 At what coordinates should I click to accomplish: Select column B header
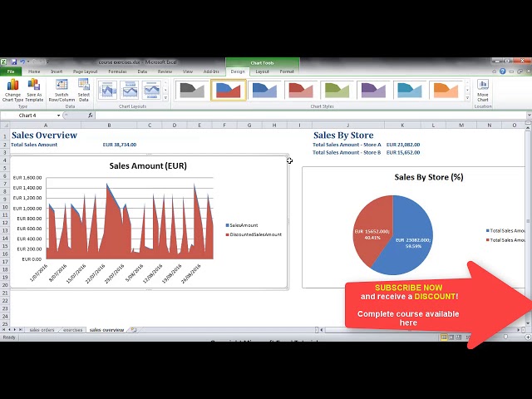[109, 126]
